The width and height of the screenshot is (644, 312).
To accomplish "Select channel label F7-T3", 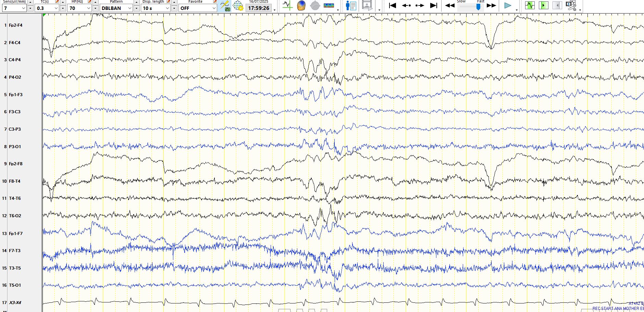I will 15,251.
